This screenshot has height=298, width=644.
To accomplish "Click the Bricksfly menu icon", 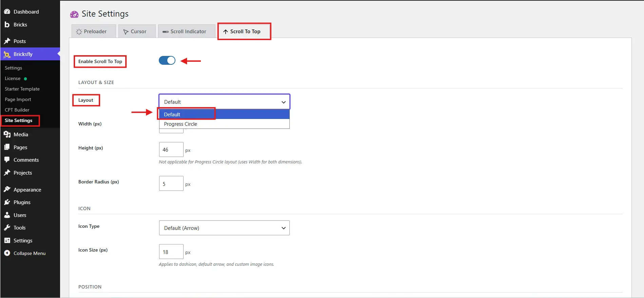I will coord(7,54).
